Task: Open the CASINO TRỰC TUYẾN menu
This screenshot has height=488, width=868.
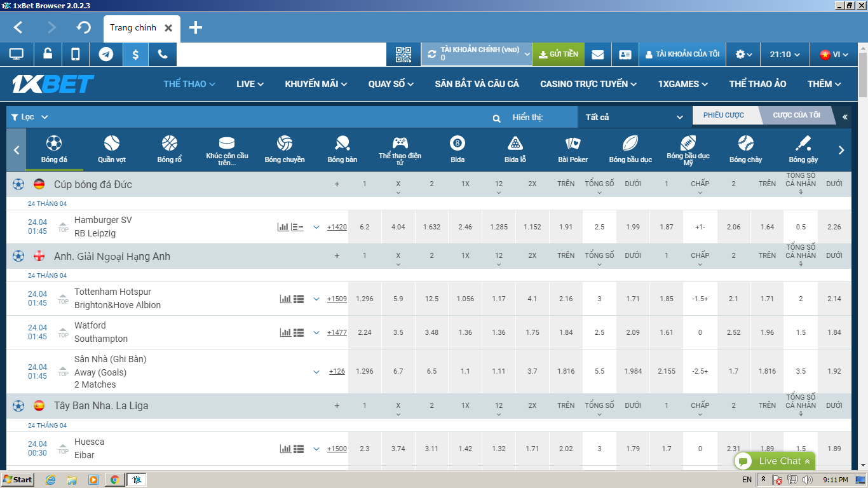Action: tap(589, 84)
